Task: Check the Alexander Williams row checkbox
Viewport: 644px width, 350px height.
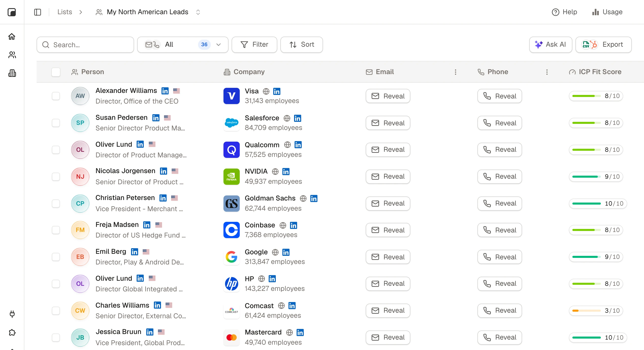Action: point(56,96)
